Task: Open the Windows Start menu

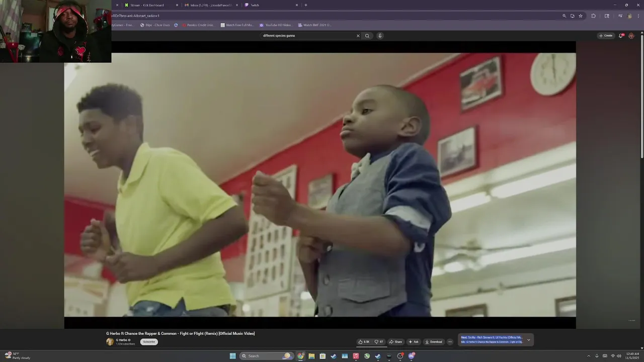Action: click(232, 356)
